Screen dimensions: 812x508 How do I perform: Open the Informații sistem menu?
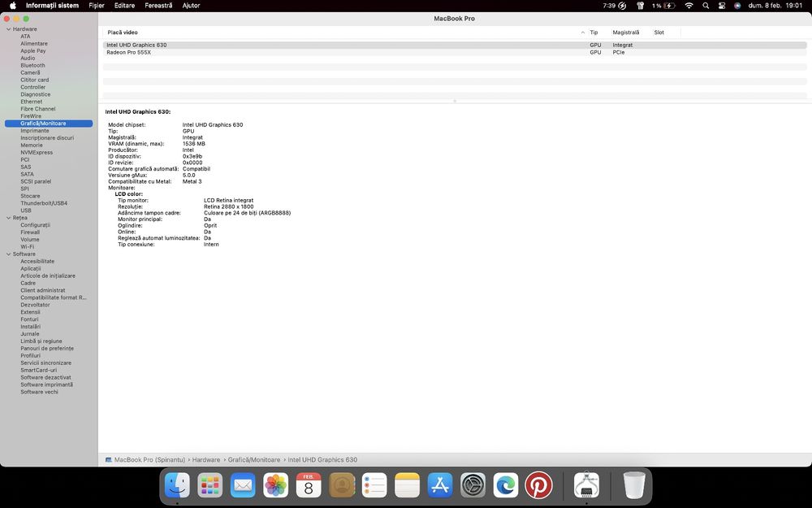(x=52, y=6)
